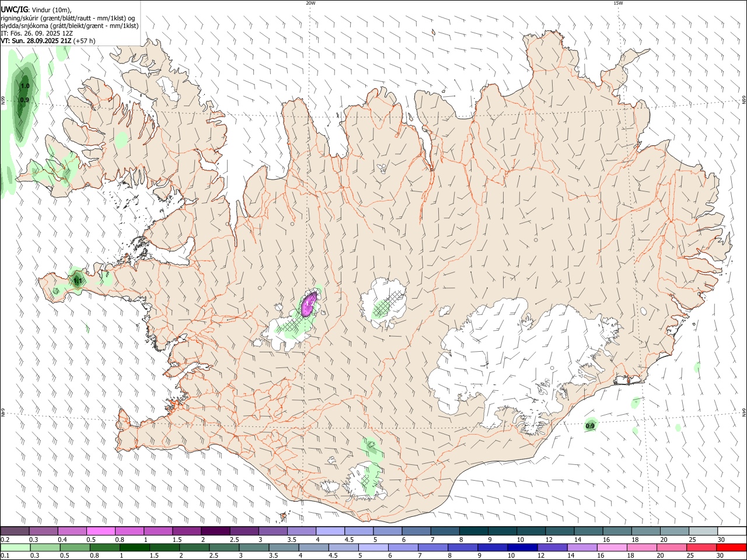Image resolution: width=747 pixels, height=560 pixels.
Task: Click the "1.0" precipitation value offshore northwest
Action: [x=25, y=86]
